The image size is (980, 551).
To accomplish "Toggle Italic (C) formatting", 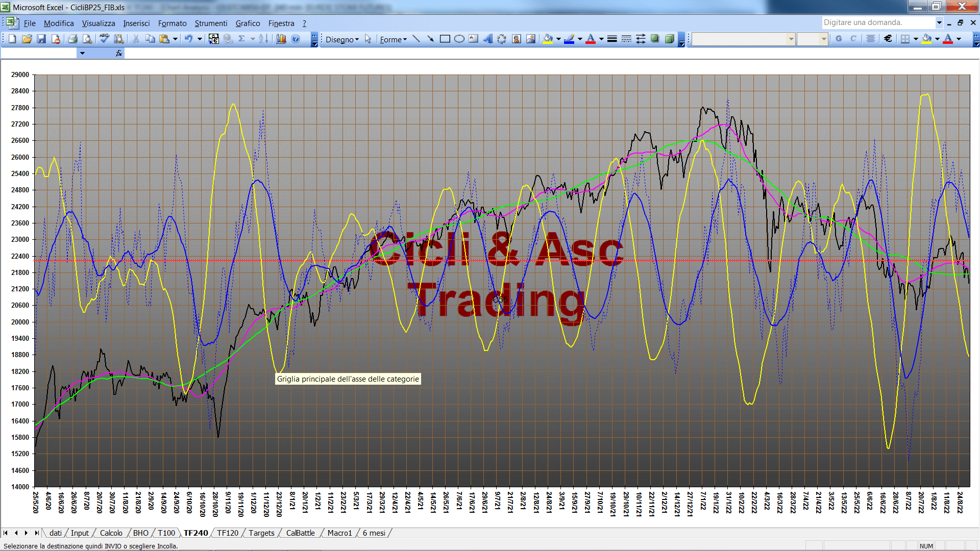I will pyautogui.click(x=853, y=39).
